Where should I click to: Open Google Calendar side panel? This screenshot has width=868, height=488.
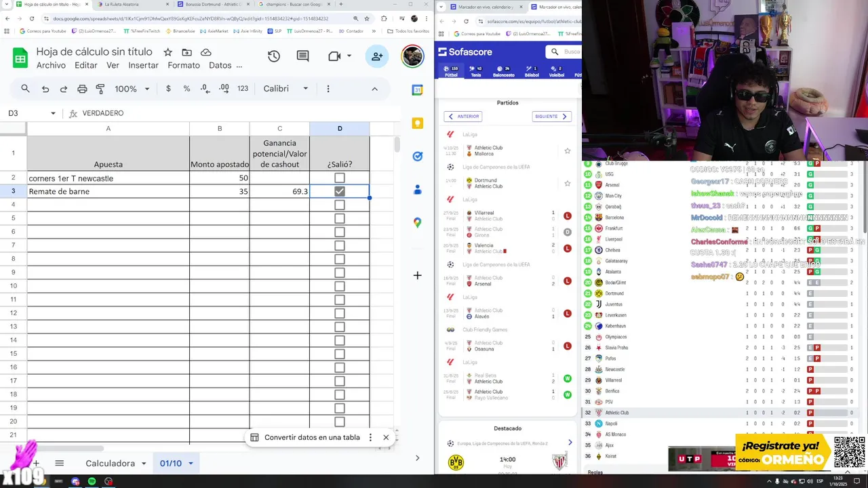pyautogui.click(x=418, y=90)
